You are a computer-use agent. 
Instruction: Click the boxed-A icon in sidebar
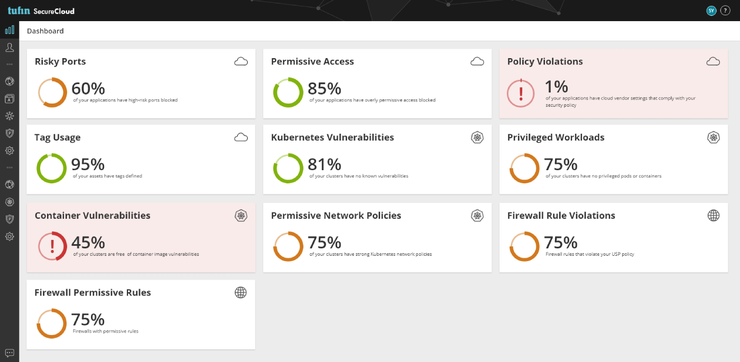coord(9,99)
